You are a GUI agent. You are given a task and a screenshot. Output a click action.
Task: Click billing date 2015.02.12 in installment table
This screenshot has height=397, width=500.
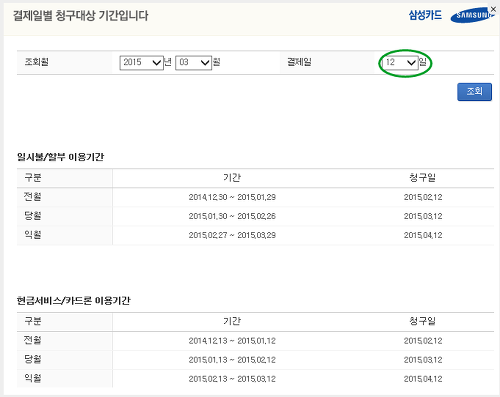(423, 197)
